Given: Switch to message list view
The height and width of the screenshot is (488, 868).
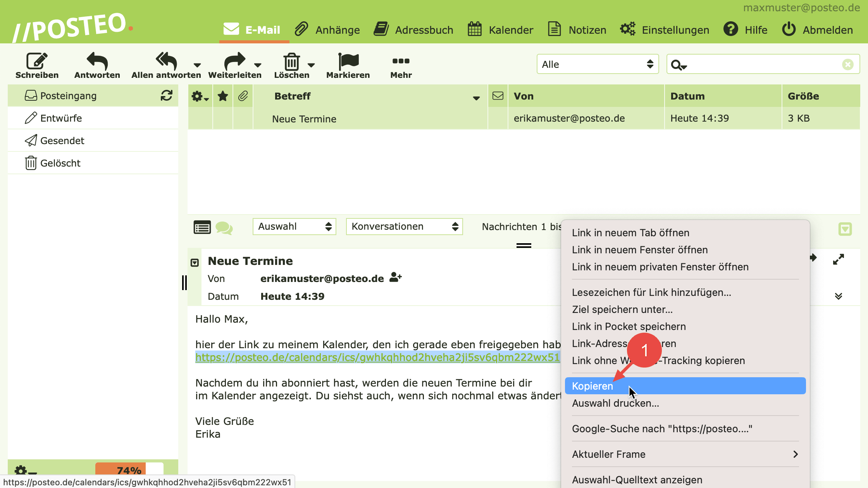Looking at the screenshot, I should (x=202, y=227).
